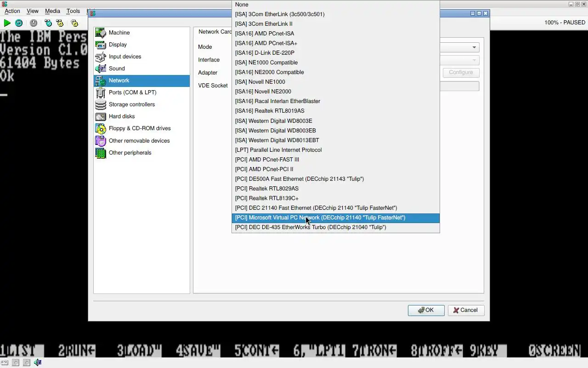Select [ISA16] AMD PCnet-ISA adapter

pyautogui.click(x=335, y=34)
